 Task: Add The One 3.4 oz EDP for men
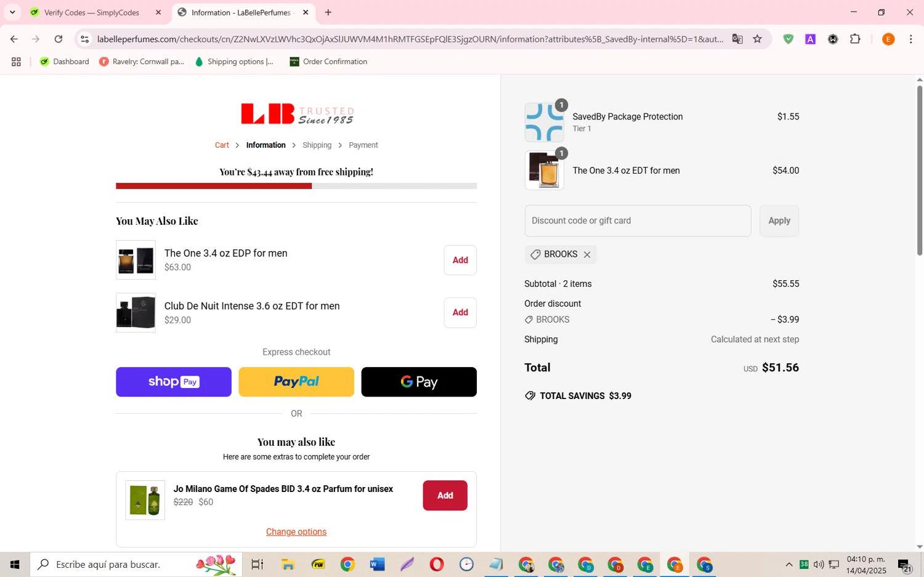coord(460,260)
